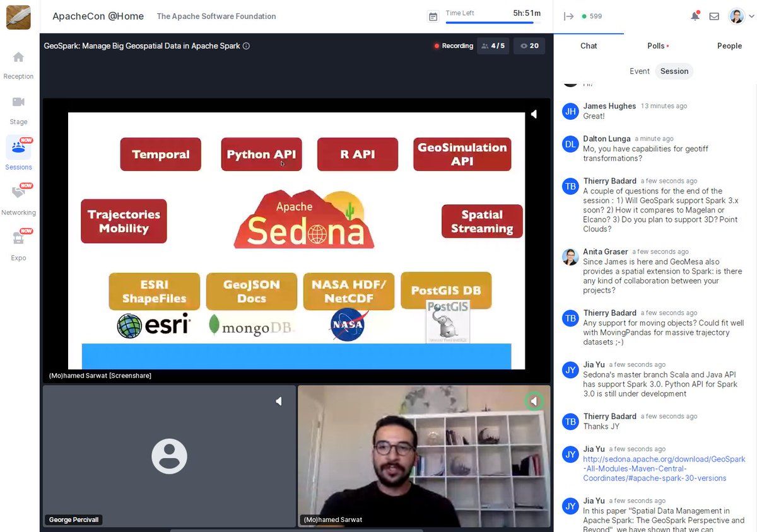The width and height of the screenshot is (757, 532).
Task: Open the sedona.apache.org download link
Action: coord(664,468)
